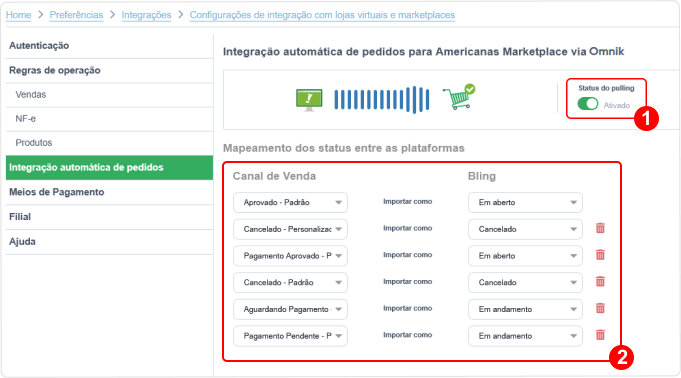Image resolution: width=681 pixels, height=378 pixels.
Task: Open the Cancelado - Padrão channel dropdown
Action: pyautogui.click(x=290, y=282)
